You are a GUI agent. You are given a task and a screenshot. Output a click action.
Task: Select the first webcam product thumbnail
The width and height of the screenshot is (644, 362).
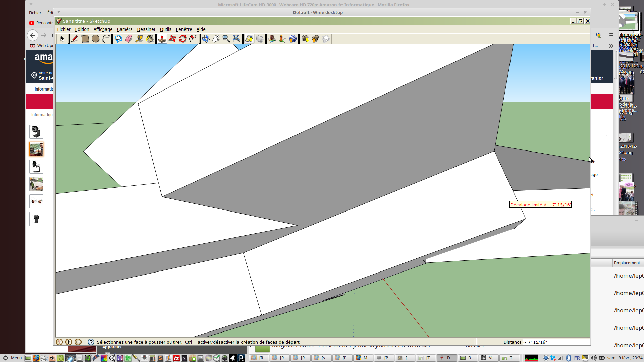point(36,131)
